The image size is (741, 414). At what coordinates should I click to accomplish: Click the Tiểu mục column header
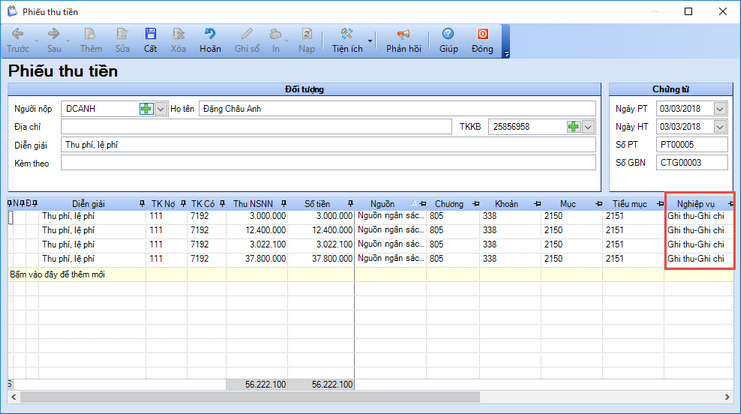629,204
